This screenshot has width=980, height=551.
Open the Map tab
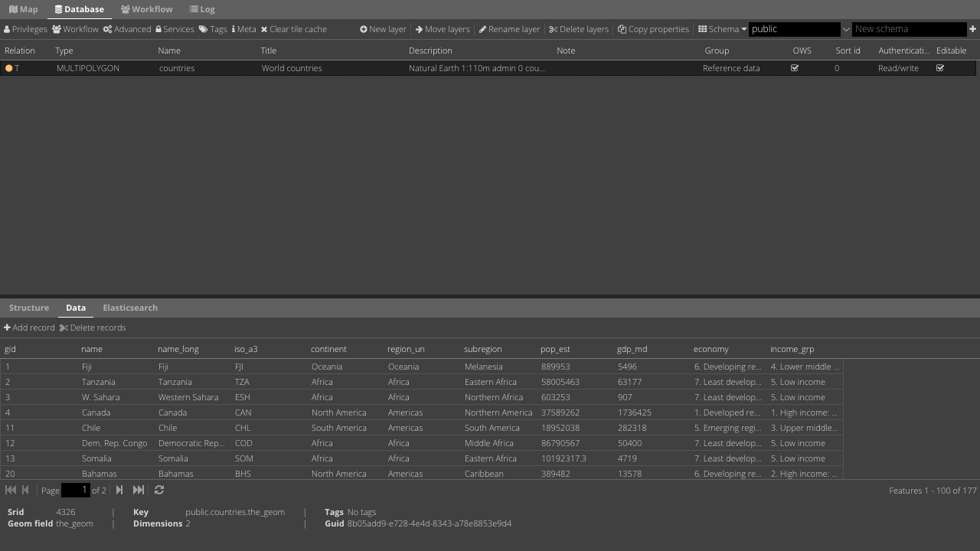[x=24, y=9]
